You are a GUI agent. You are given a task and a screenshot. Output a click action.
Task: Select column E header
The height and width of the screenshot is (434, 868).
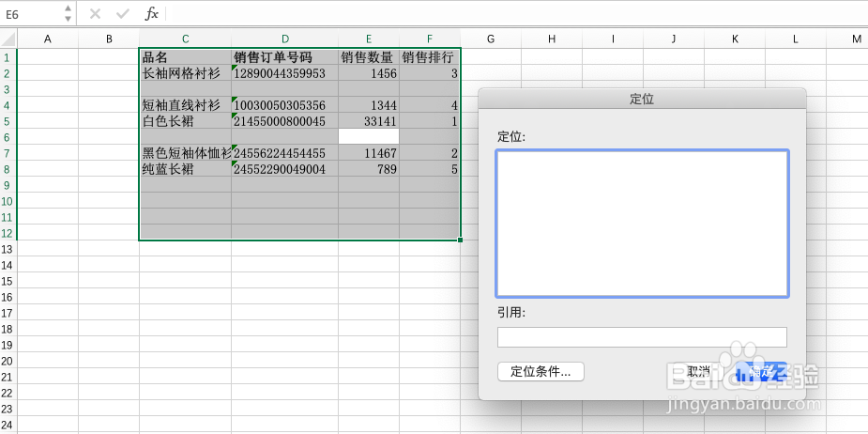369,39
